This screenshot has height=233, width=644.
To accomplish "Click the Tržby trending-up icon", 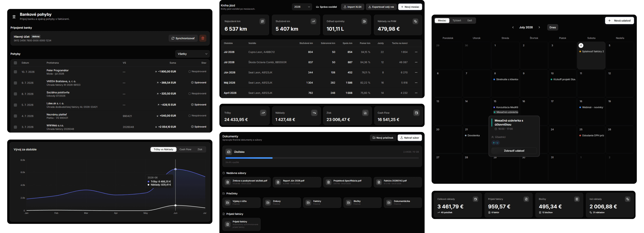I will [263, 113].
